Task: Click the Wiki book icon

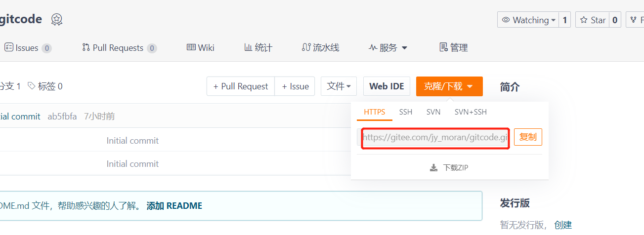Action: point(191,47)
